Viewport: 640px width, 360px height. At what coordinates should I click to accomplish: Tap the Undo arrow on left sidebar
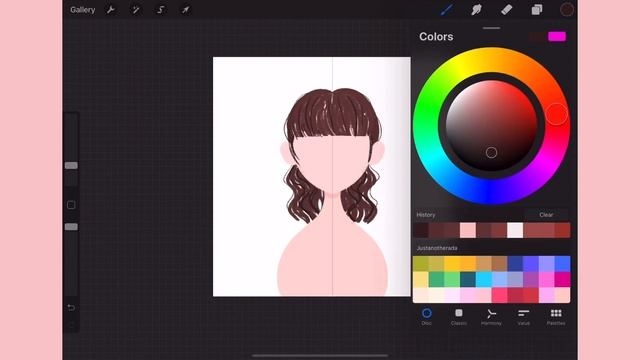pos(71,307)
